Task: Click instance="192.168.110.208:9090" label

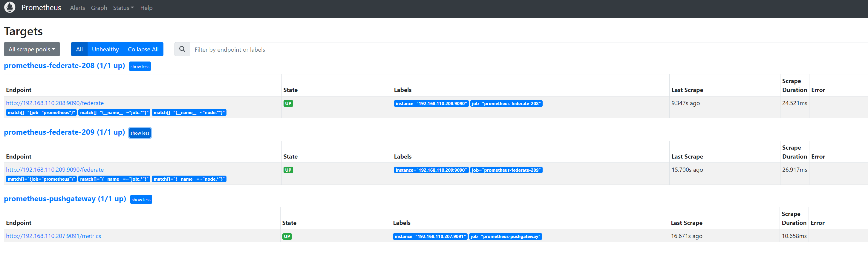Action: click(431, 103)
